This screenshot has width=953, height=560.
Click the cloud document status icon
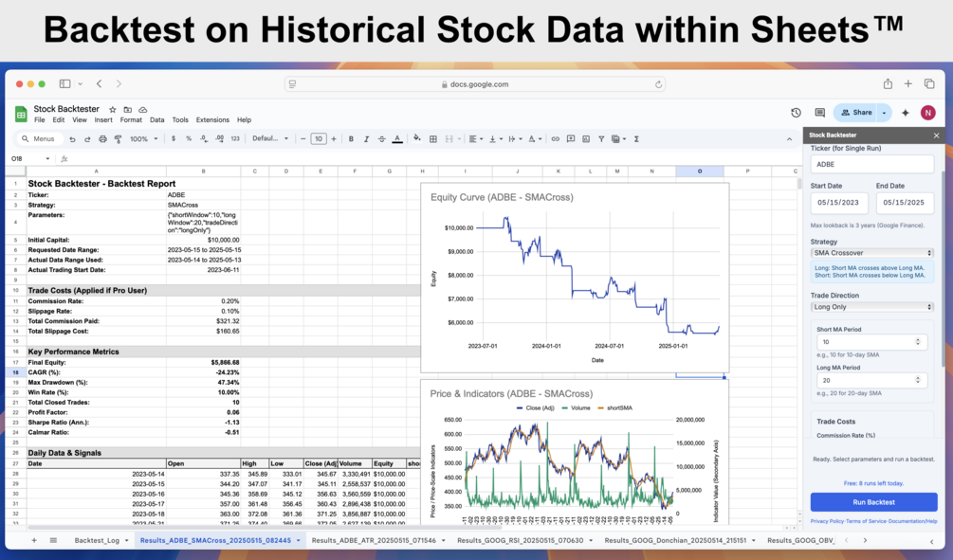[x=143, y=109]
